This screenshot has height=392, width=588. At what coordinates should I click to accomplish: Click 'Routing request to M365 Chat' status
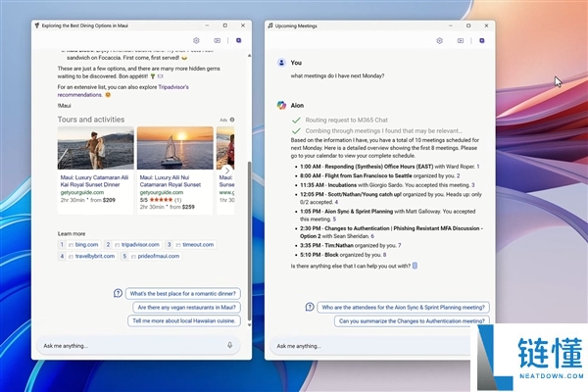pyautogui.click(x=347, y=120)
